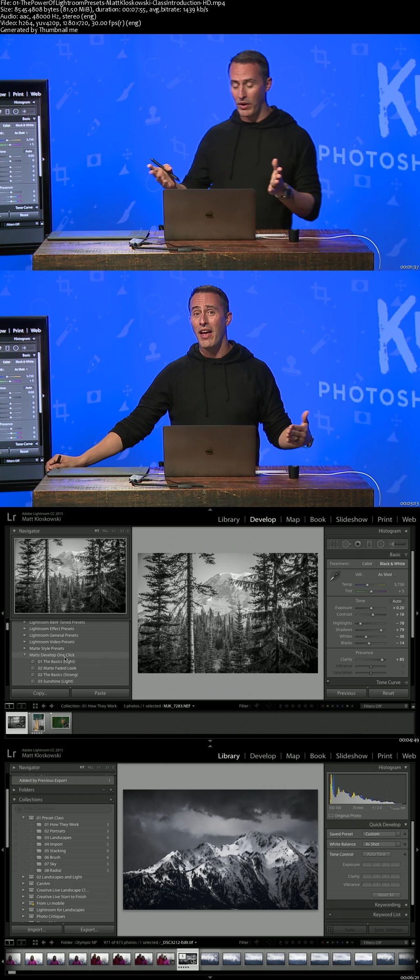Click the forward arrow in Library-frame filmstrip toolbar
This screenshot has height=980, width=420.
[x=51, y=942]
